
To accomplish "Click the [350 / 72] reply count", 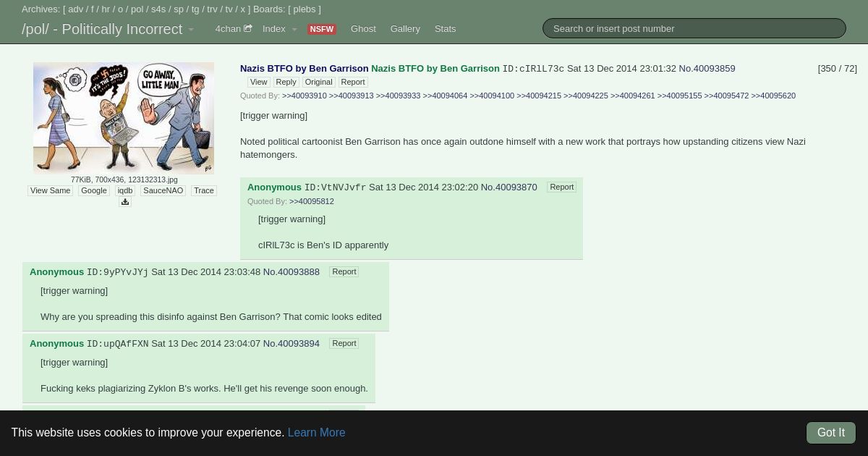I will [x=838, y=69].
